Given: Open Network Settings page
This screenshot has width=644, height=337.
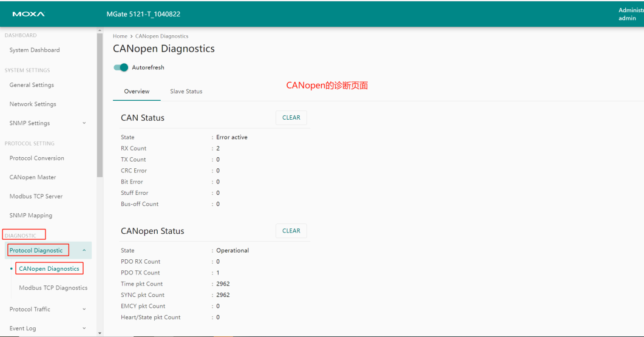Looking at the screenshot, I should pyautogui.click(x=33, y=104).
